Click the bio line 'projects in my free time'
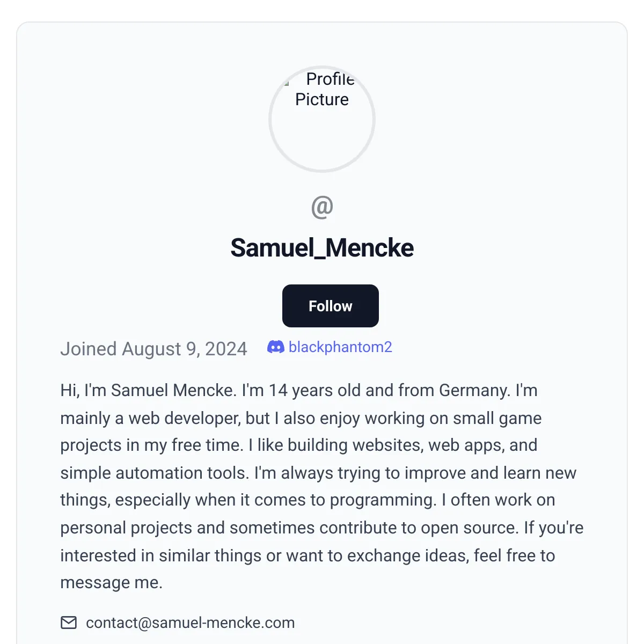This screenshot has width=644, height=644. [299, 445]
